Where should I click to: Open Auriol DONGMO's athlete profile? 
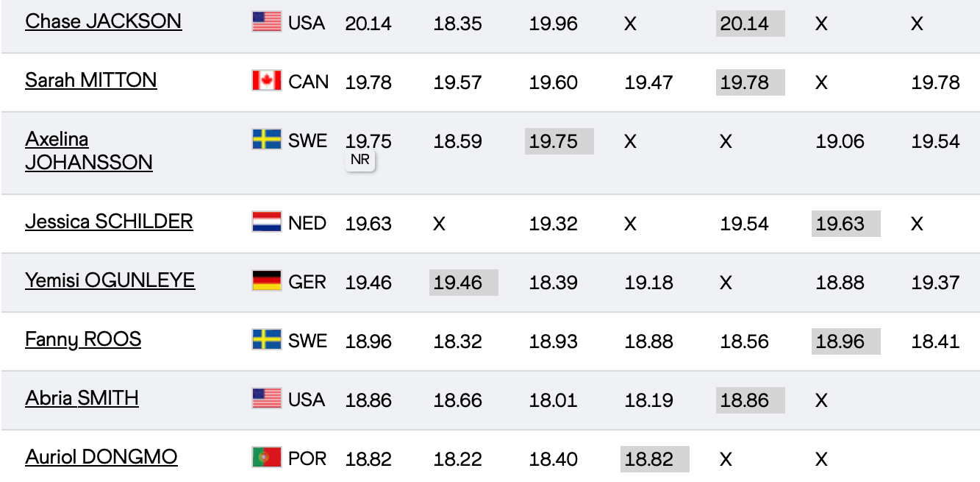(101, 457)
